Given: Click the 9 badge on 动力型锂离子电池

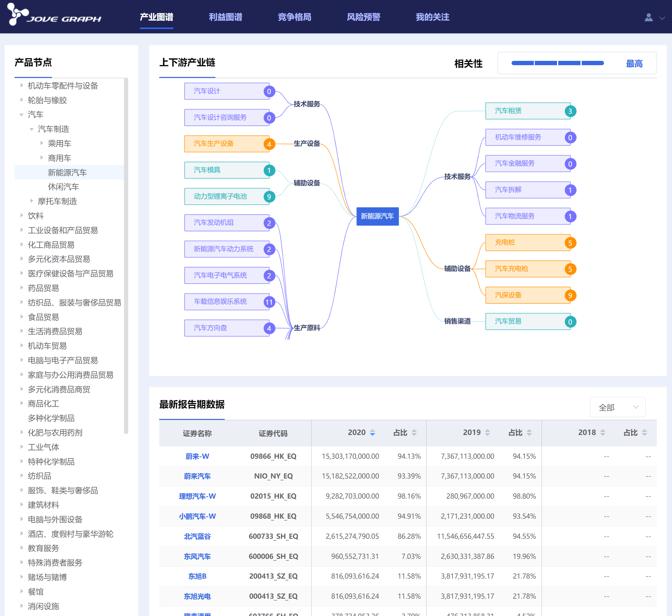Looking at the screenshot, I should (269, 197).
